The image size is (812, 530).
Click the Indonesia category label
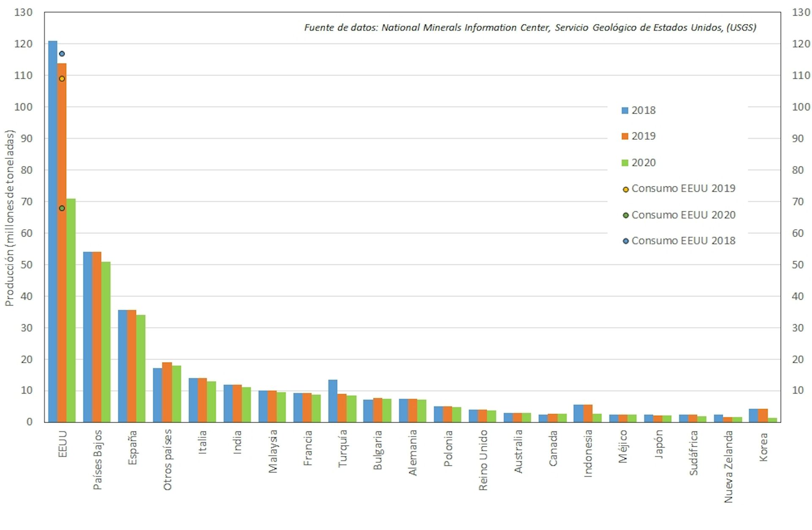tap(588, 454)
